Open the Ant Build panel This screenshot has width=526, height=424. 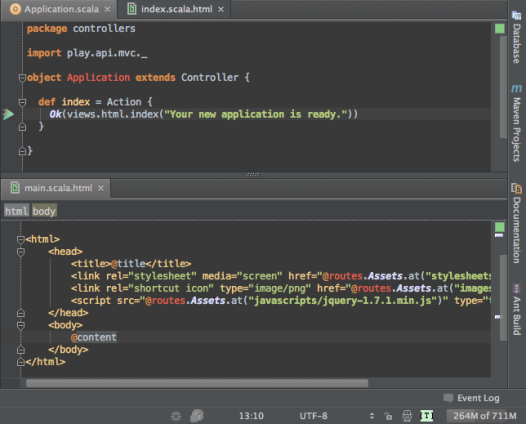[517, 309]
